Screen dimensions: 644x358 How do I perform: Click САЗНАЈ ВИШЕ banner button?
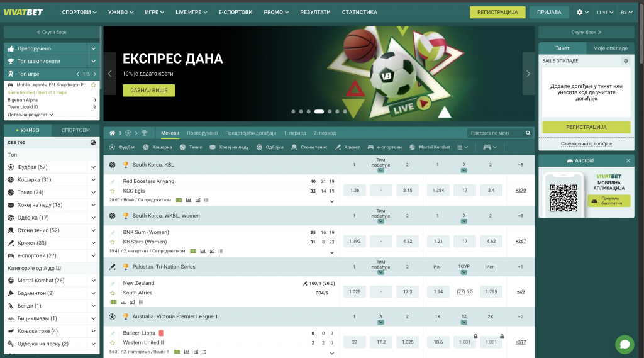tap(148, 91)
